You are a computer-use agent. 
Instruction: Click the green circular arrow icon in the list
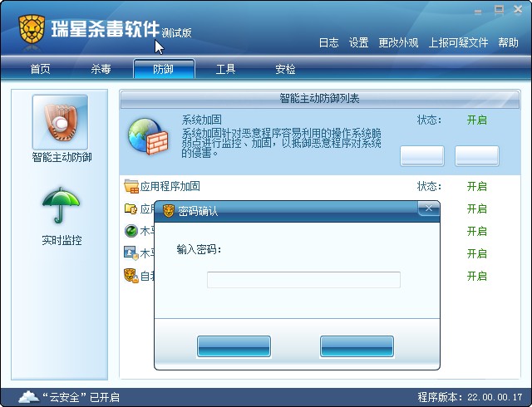tap(131, 231)
